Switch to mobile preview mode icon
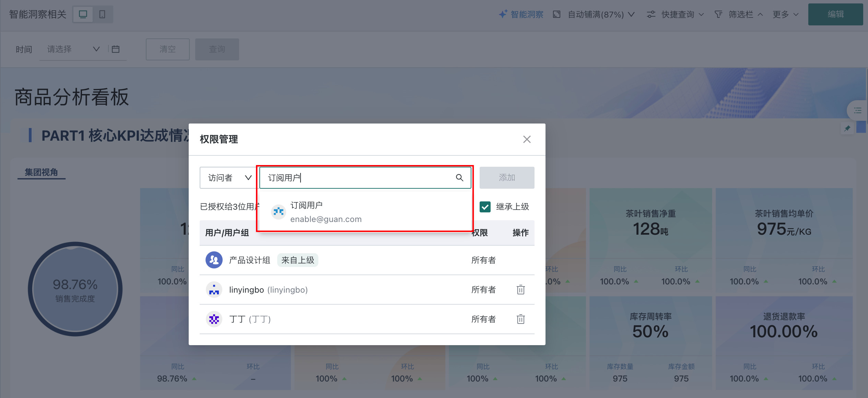 [102, 14]
